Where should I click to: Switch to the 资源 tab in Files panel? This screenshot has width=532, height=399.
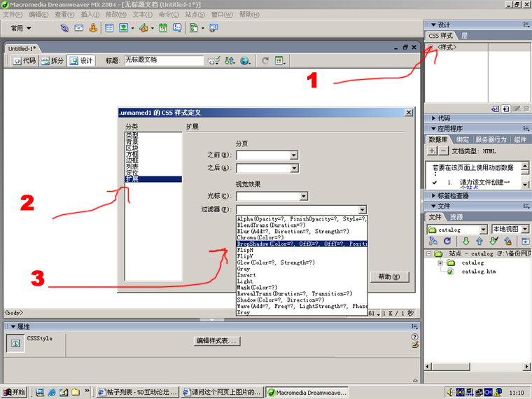[x=456, y=217]
